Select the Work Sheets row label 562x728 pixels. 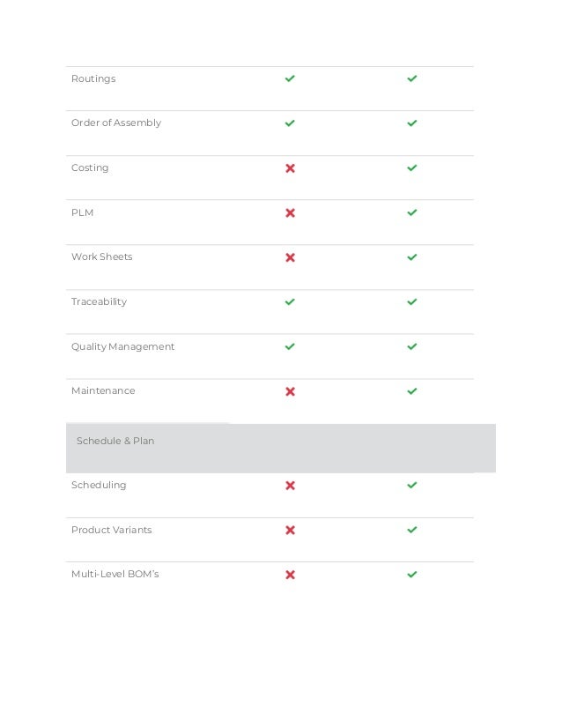(101, 256)
